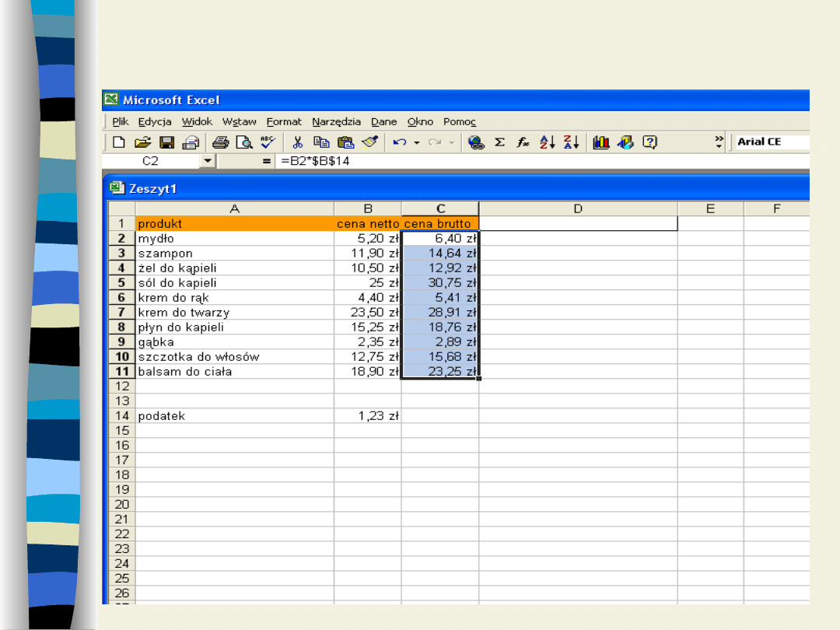
Task: Select cell B14 with value 1,23 zł
Action: click(368, 416)
